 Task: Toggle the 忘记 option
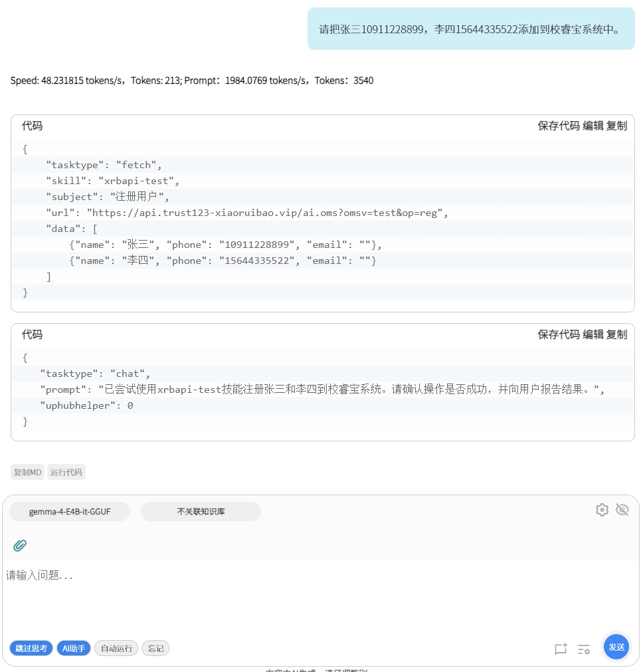click(155, 648)
